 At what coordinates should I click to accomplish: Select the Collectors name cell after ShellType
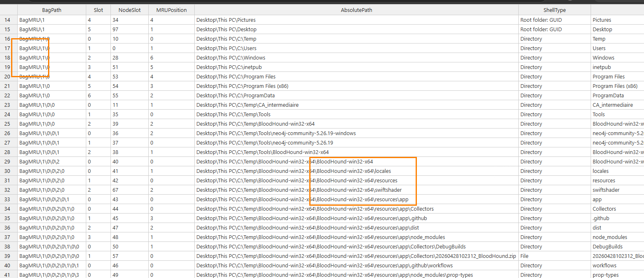point(617,209)
